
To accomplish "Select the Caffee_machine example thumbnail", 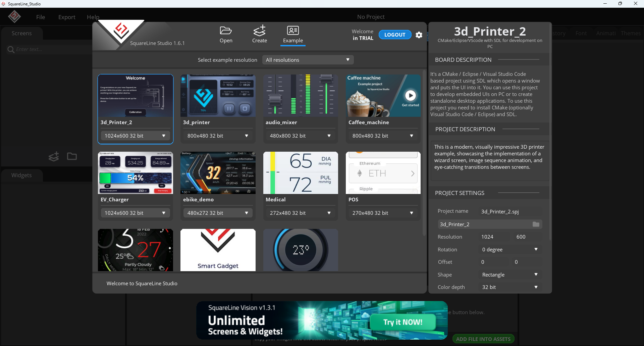I will pyautogui.click(x=383, y=96).
